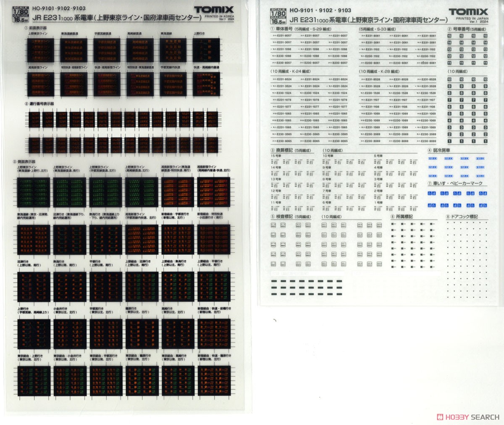Image resolution: width=504 pixels, height=425 pixels.
Task: Click the TOMIX logo on the left sheet
Action: tap(213, 10)
